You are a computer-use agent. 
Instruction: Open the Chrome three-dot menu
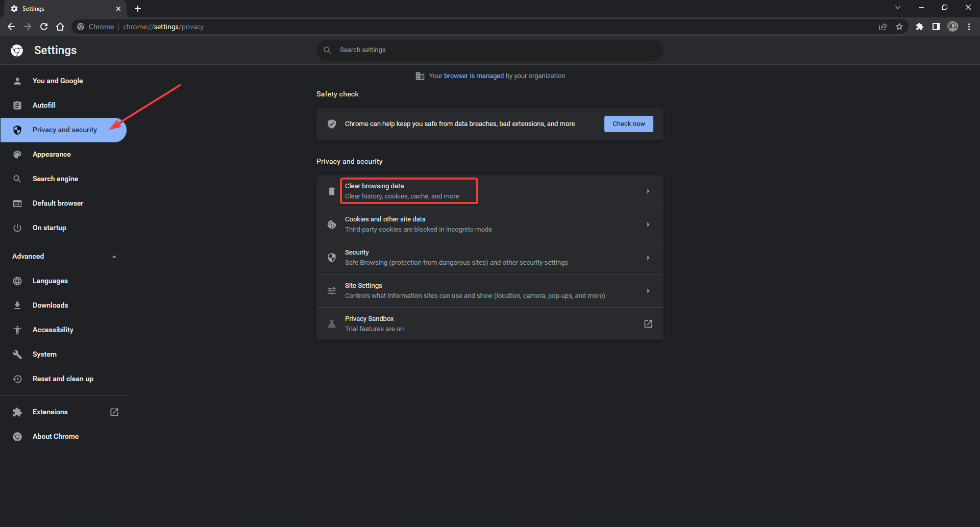[x=969, y=27]
